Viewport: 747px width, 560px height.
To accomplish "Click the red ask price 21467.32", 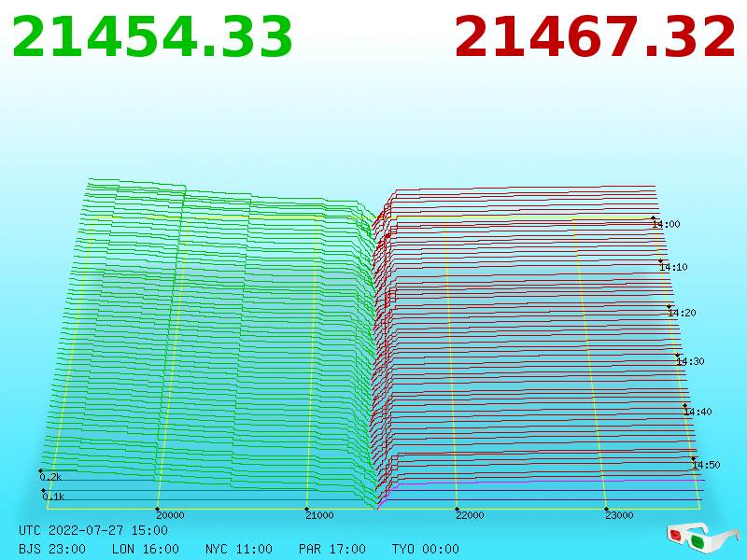I will 595,37.
